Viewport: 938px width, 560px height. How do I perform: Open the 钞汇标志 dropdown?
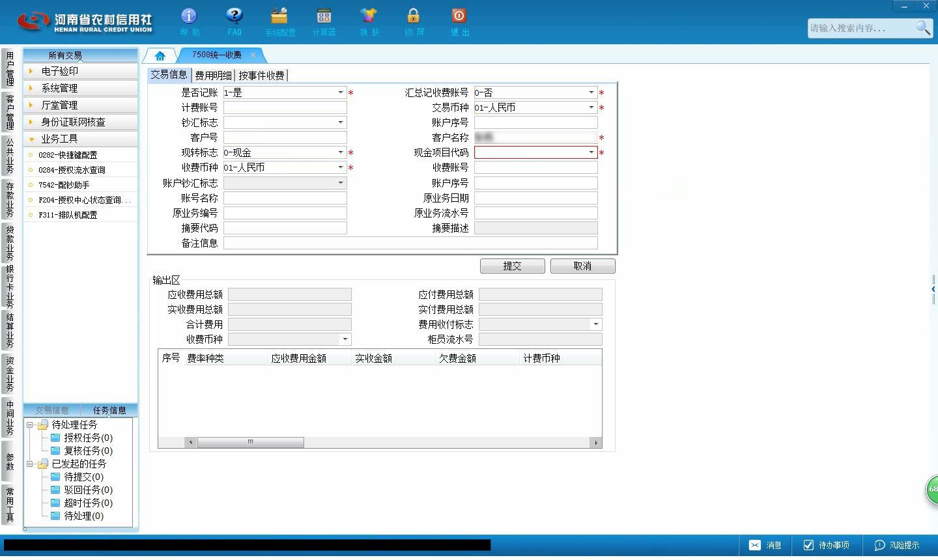point(341,122)
